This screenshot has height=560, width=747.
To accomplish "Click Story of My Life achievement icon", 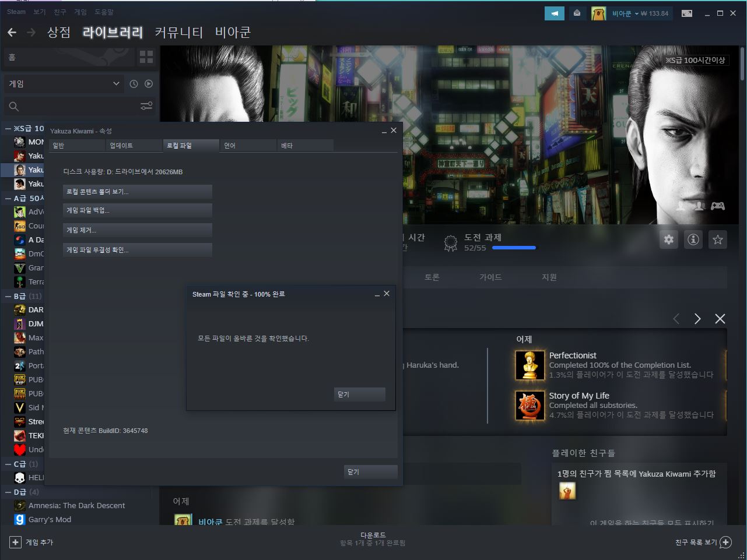I will [530, 406].
